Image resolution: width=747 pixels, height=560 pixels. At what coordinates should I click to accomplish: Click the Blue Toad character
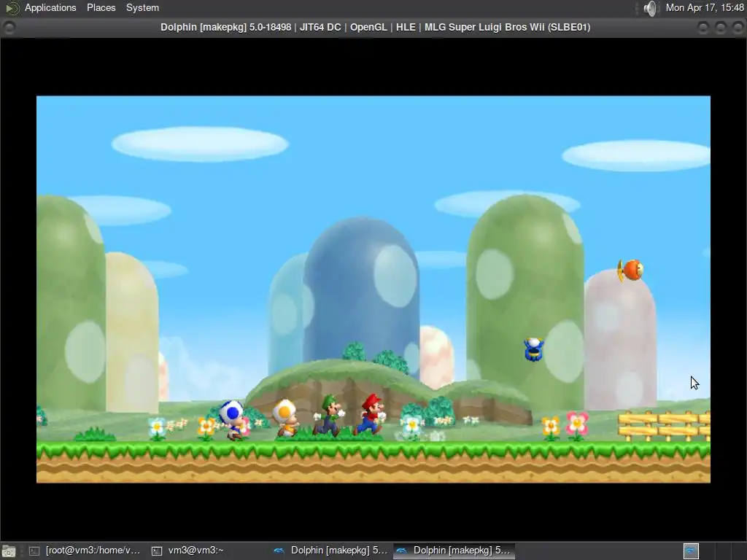coord(233,419)
